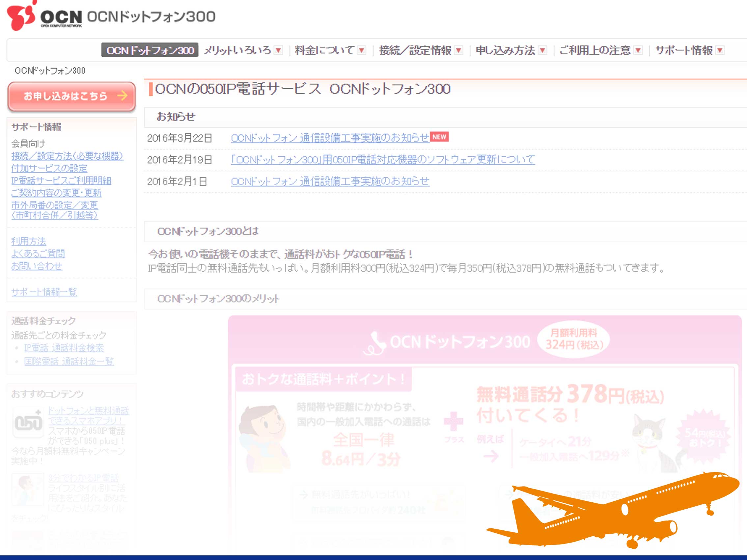The image size is (747, 560).
Task: Click the phone handset icon in pink banner
Action: click(374, 343)
